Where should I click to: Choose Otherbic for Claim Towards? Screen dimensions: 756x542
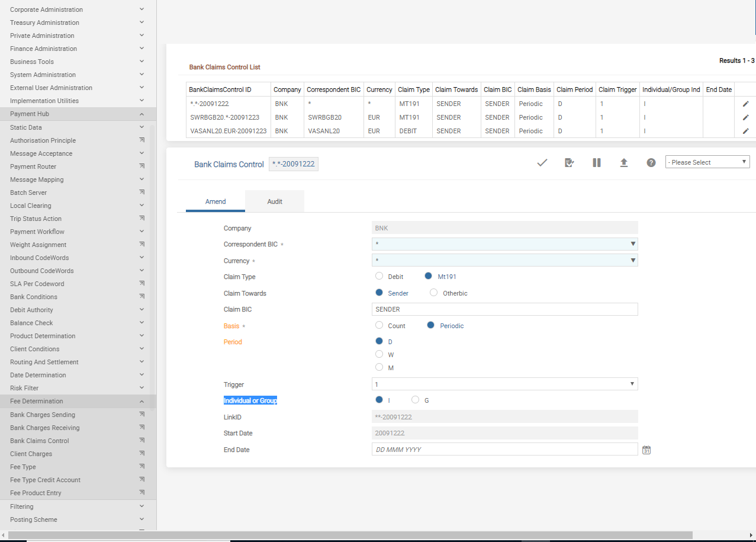tap(434, 293)
